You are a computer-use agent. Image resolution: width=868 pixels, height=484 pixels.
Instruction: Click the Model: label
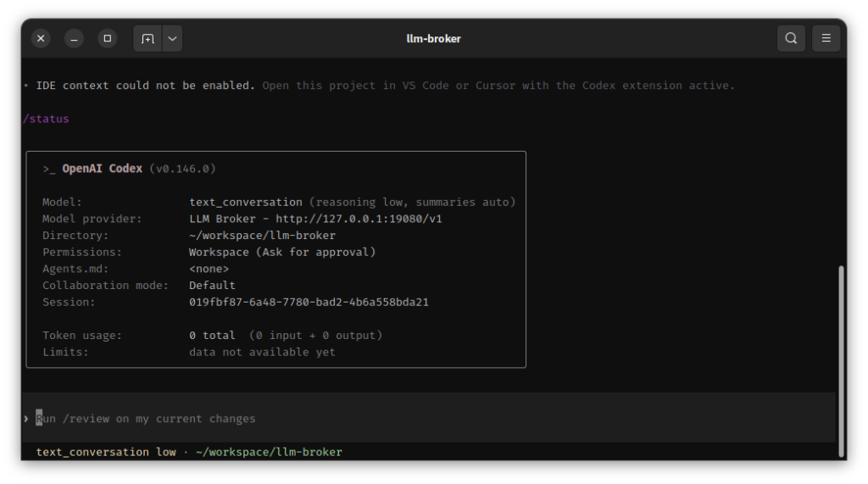pos(62,202)
